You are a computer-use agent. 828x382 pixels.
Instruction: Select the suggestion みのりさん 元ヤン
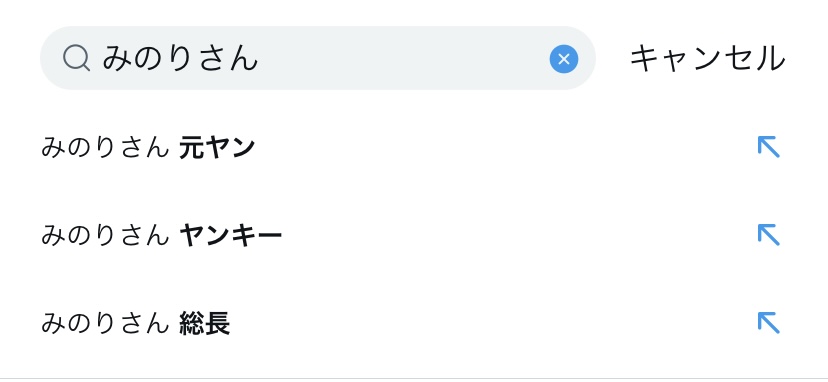(414, 147)
